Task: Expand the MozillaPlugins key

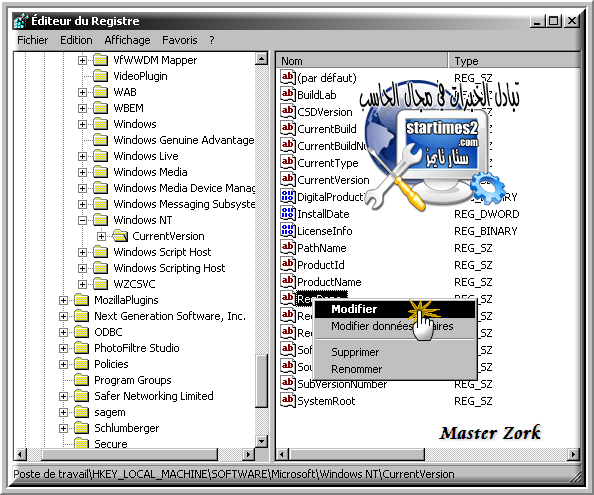Action: [63, 300]
